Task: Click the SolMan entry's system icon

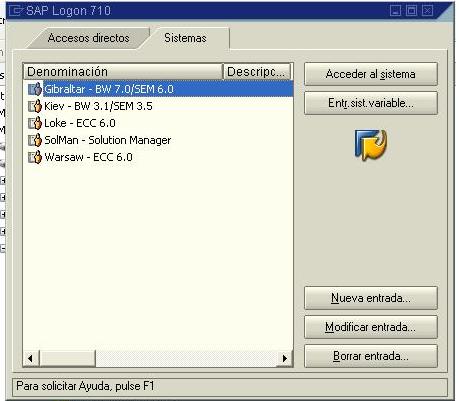Action: coord(35,140)
